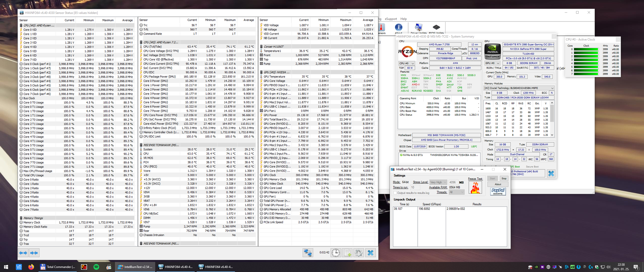Open the GPU #0 selector dropdown
Screen dimensions: 644x272
(x=493, y=63)
